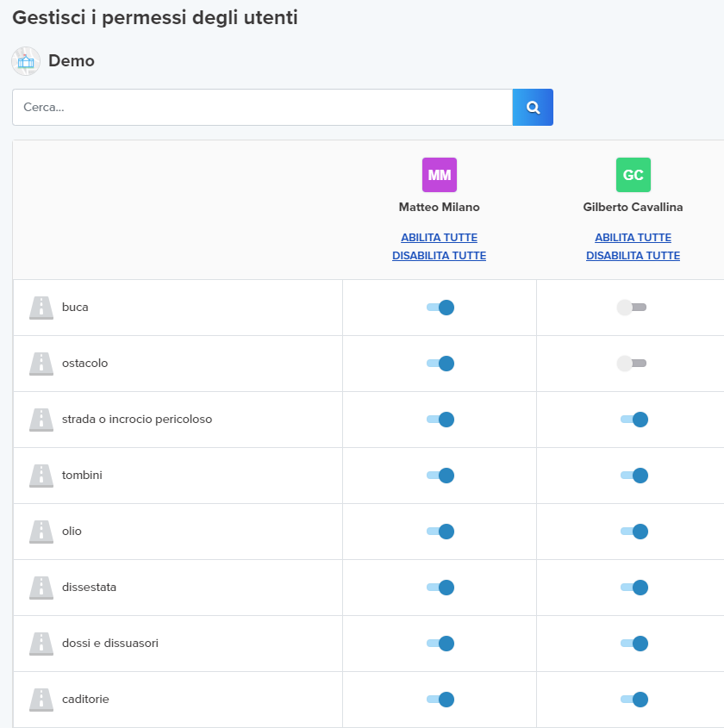Click the road icon beside ostacolo
The width and height of the screenshot is (724, 728).
point(41,364)
